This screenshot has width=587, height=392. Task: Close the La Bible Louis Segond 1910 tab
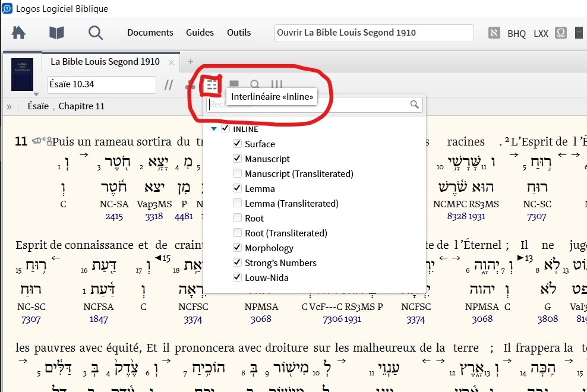coord(172,62)
